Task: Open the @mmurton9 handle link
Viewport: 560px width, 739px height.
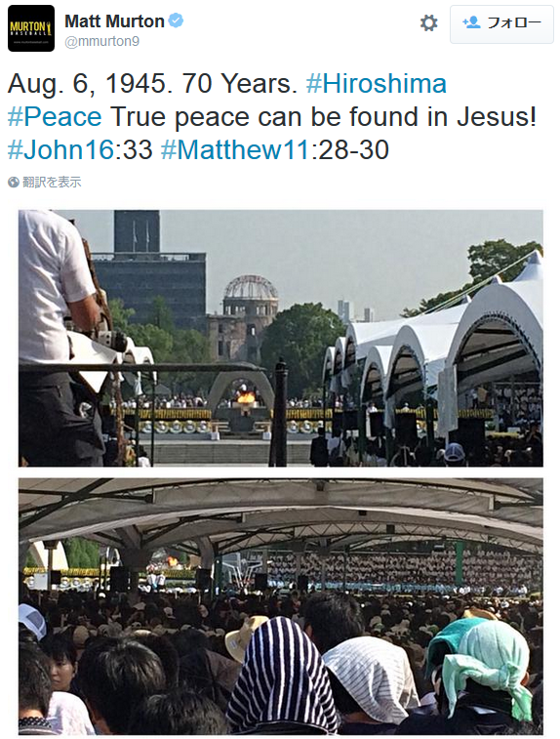Action: pos(101,41)
